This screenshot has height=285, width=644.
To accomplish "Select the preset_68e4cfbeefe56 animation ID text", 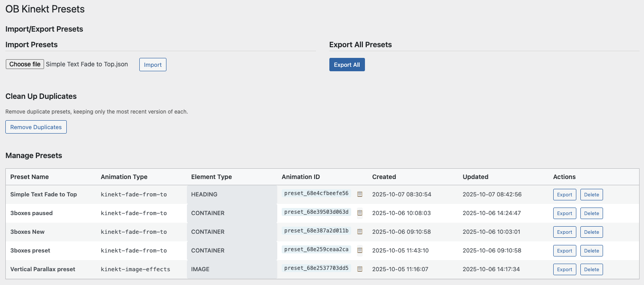I will point(316,193).
